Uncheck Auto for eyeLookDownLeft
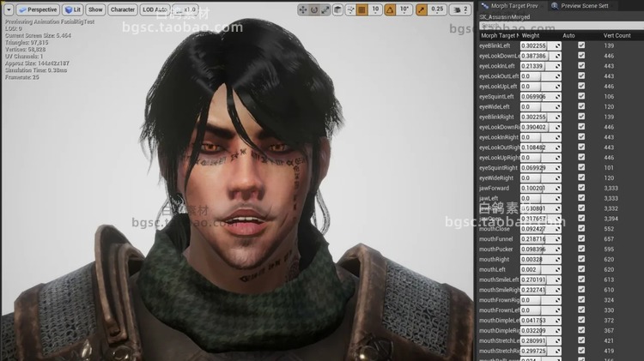This screenshot has height=361, width=644. click(581, 56)
